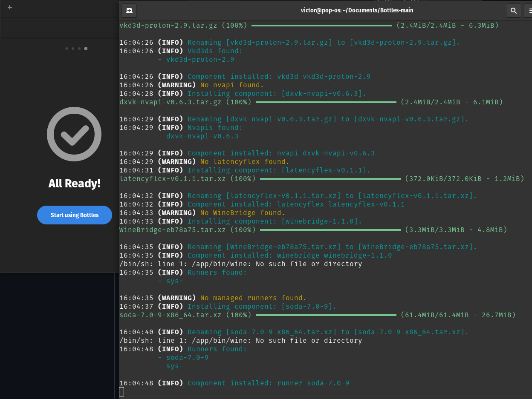This screenshot has height=399, width=532.
Task: Click "Installing component: [soda-7.0-9]." line
Action: pos(262,307)
